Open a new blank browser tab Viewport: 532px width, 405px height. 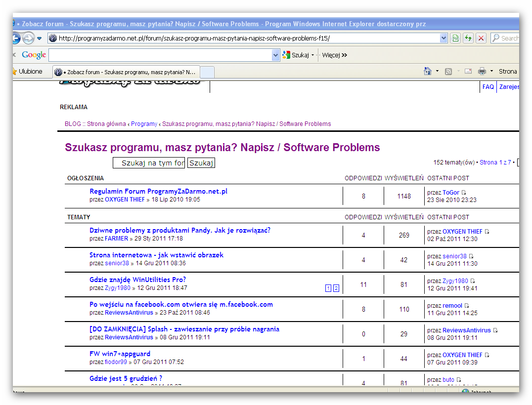pos(207,72)
